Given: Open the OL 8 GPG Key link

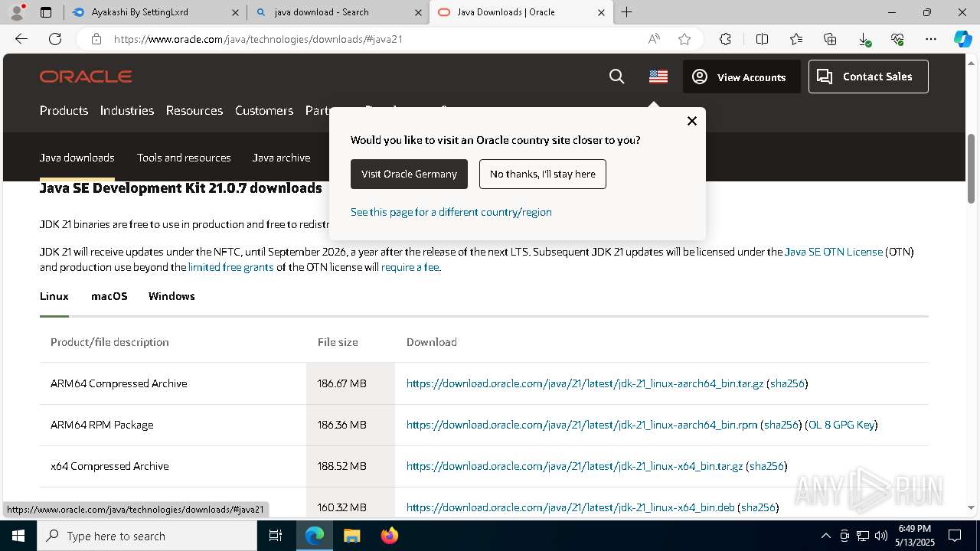Looking at the screenshot, I should [841, 425].
